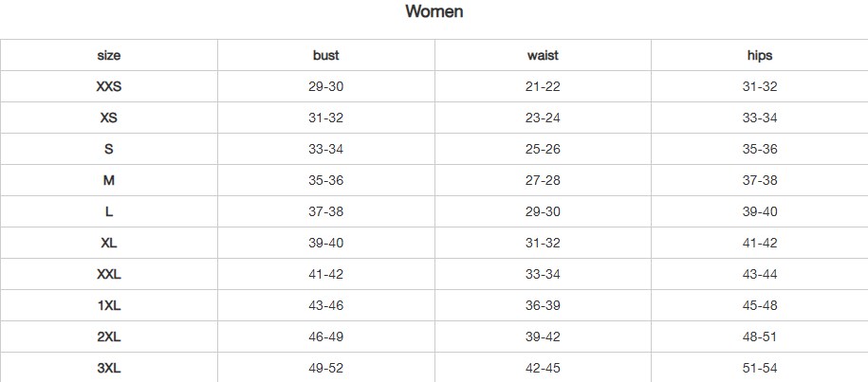
Task: Select the hips column header
Action: [759, 56]
